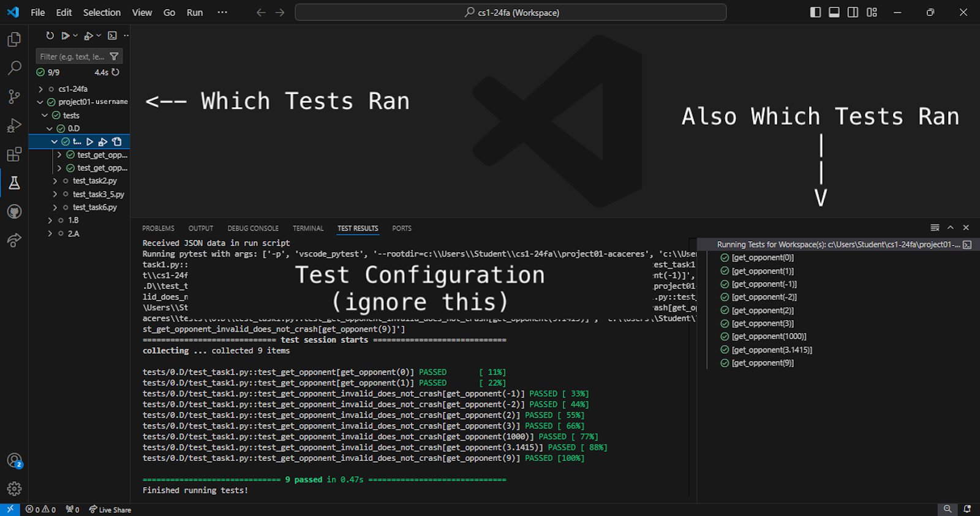Viewport: 980px width, 516px height.
Task: Go back with the navigation arrow
Action: [x=261, y=12]
